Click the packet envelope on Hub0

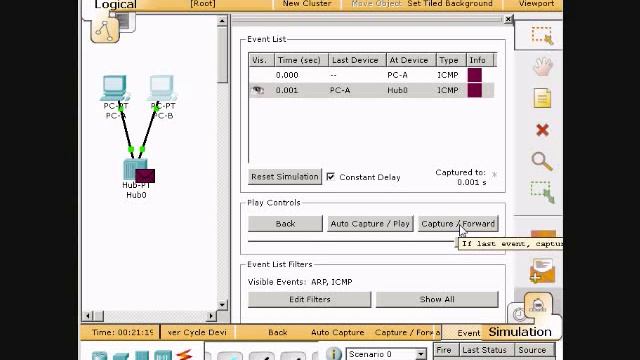(x=145, y=176)
